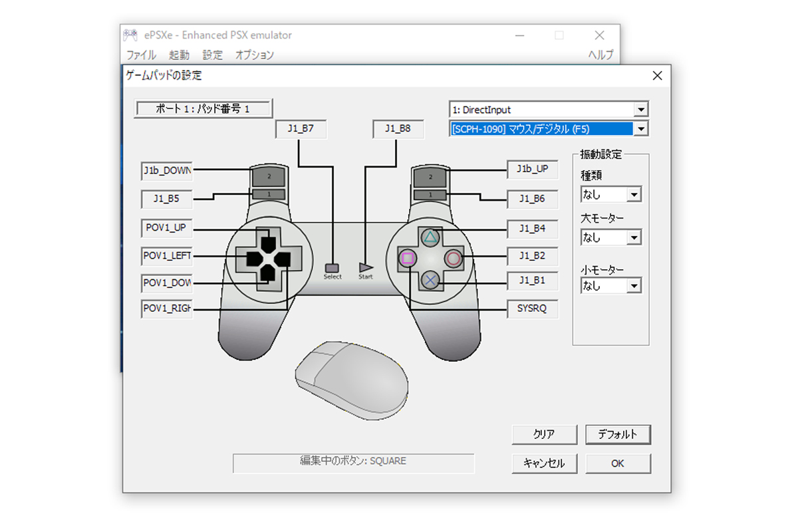Click the D-pad down arrow on controller

(267, 273)
